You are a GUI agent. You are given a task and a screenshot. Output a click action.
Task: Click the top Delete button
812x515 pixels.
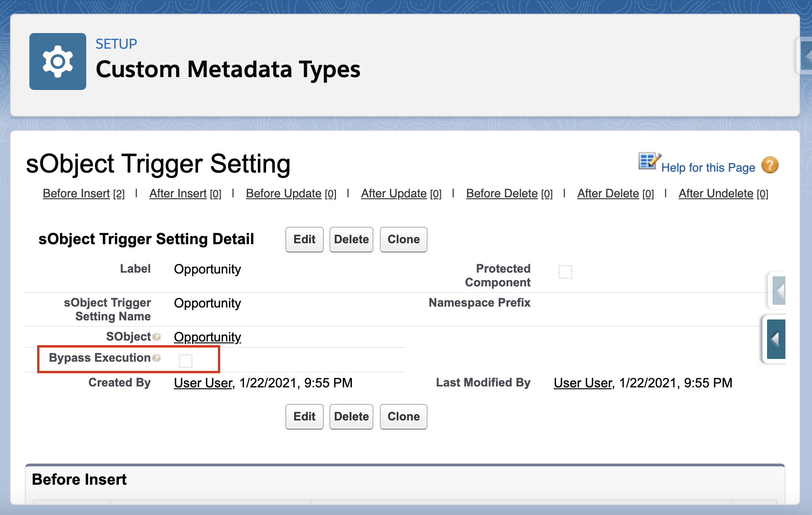point(351,240)
